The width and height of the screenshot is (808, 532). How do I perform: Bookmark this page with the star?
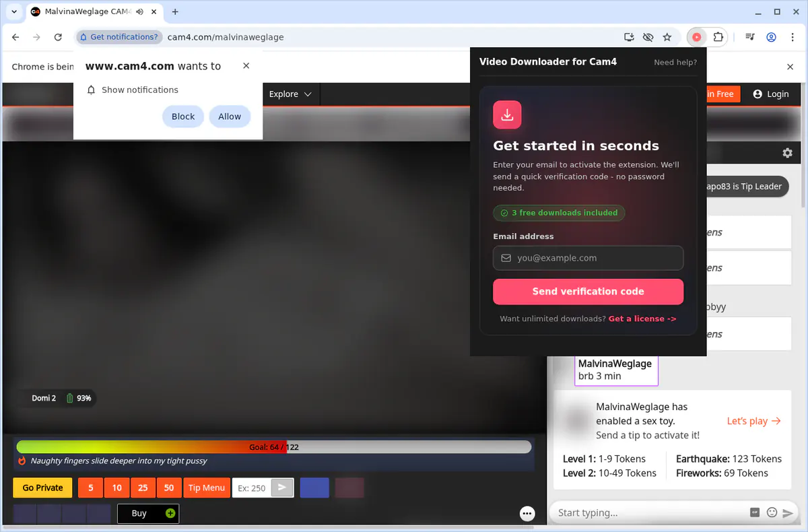click(x=667, y=37)
